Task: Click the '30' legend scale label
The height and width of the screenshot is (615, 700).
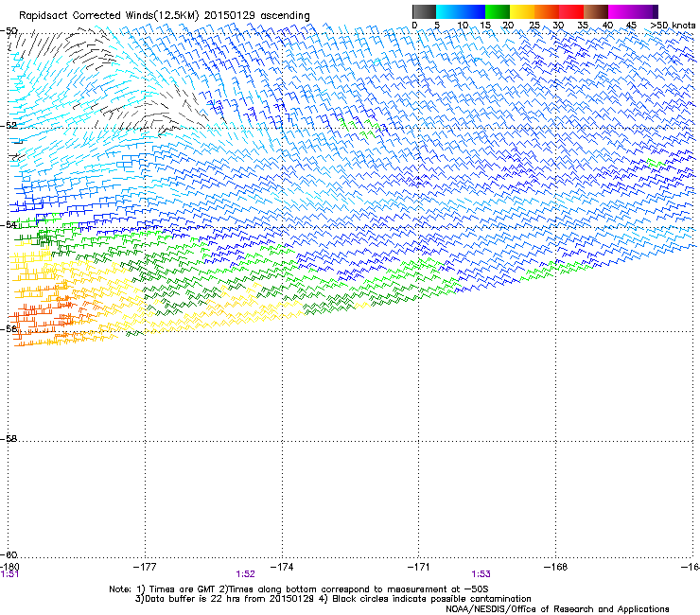Action: [x=558, y=26]
